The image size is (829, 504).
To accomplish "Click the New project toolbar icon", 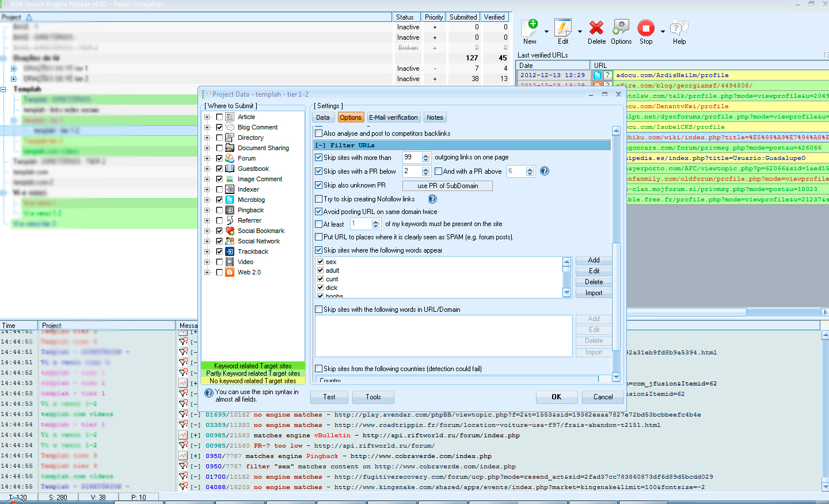I will pyautogui.click(x=530, y=28).
